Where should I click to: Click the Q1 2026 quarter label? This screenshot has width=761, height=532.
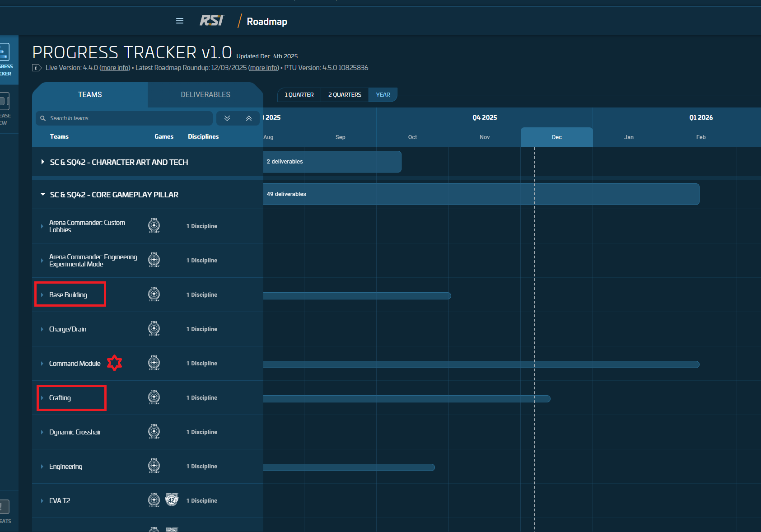tap(701, 117)
